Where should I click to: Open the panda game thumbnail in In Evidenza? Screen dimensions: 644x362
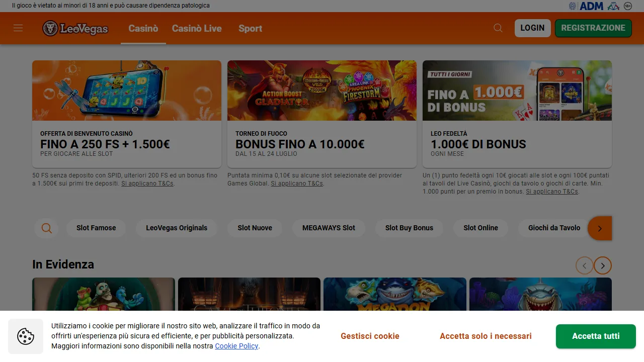104,295
